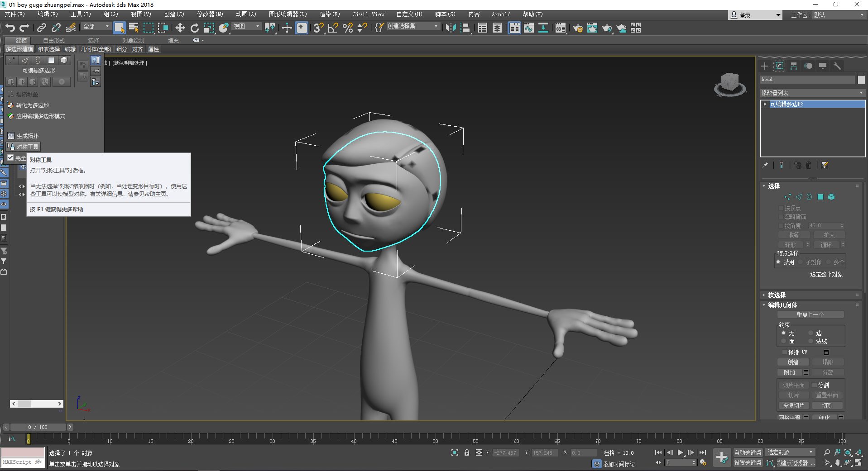Viewport: 868px width, 471px height.
Task: Open the 渲染(R) menu
Action: pyautogui.click(x=329, y=14)
